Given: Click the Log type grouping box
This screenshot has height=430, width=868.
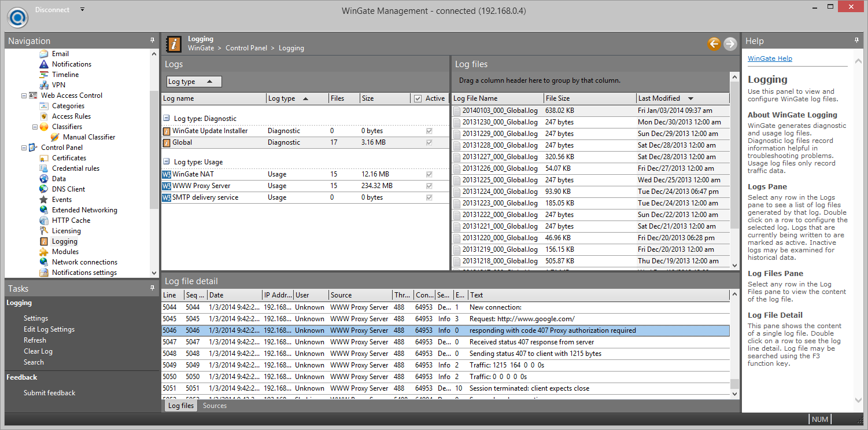Looking at the screenshot, I should pyautogui.click(x=194, y=82).
